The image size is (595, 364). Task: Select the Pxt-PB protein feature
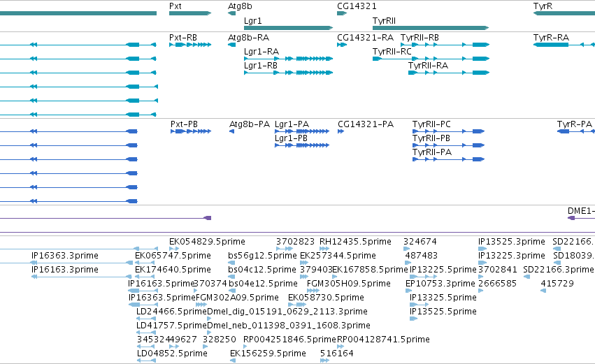191,131
